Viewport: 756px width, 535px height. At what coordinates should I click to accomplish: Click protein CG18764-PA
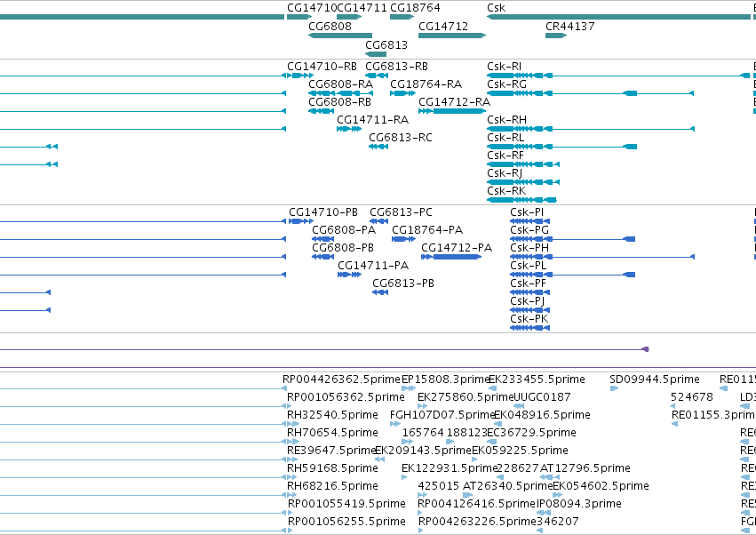click(403, 239)
